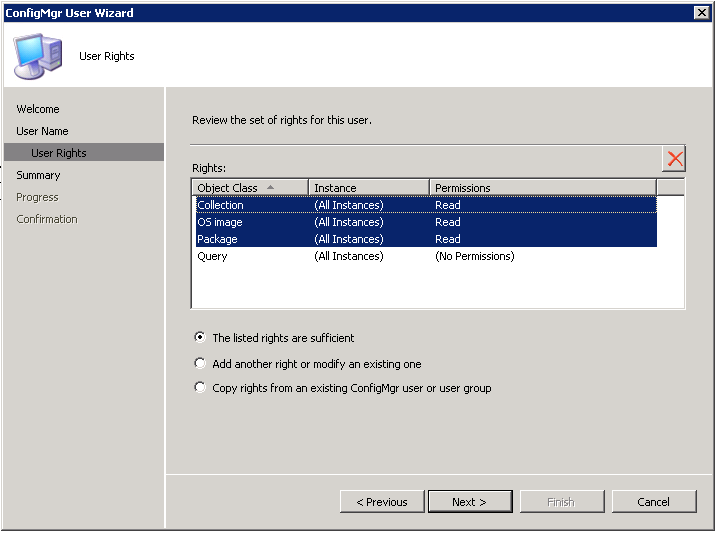Viewport: 716px width, 533px height.
Task: Select 'Add another right or modify' option
Action: pyautogui.click(x=200, y=364)
